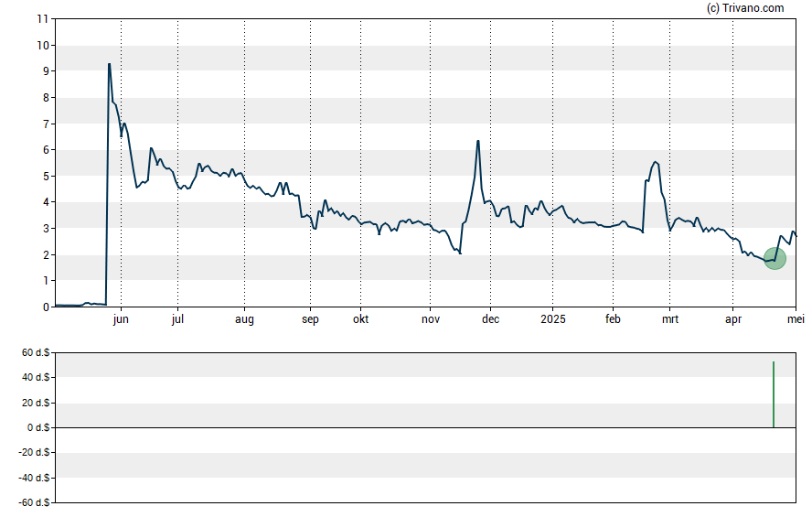Select the 'jul' month label
Screen dimensions: 812x517
[x=177, y=319]
